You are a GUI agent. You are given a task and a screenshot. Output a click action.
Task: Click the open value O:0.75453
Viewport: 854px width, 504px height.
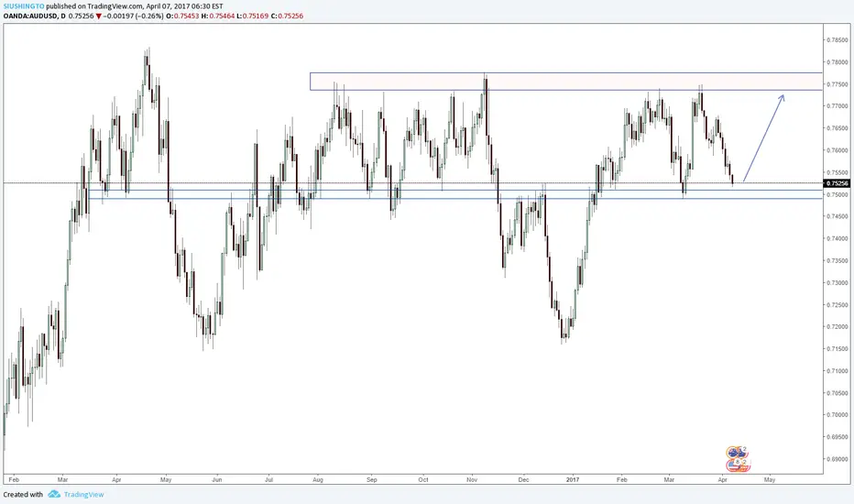182,16
